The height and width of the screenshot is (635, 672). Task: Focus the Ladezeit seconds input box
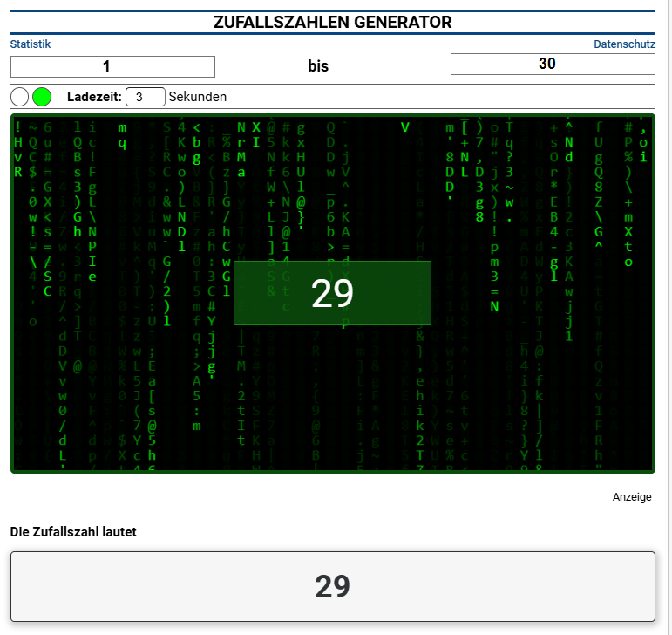click(146, 97)
